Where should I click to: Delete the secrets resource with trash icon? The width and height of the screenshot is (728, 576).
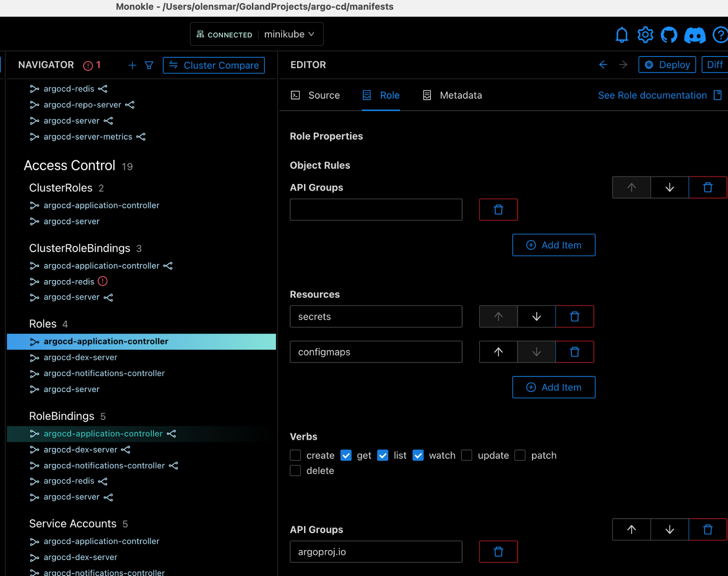tap(575, 316)
